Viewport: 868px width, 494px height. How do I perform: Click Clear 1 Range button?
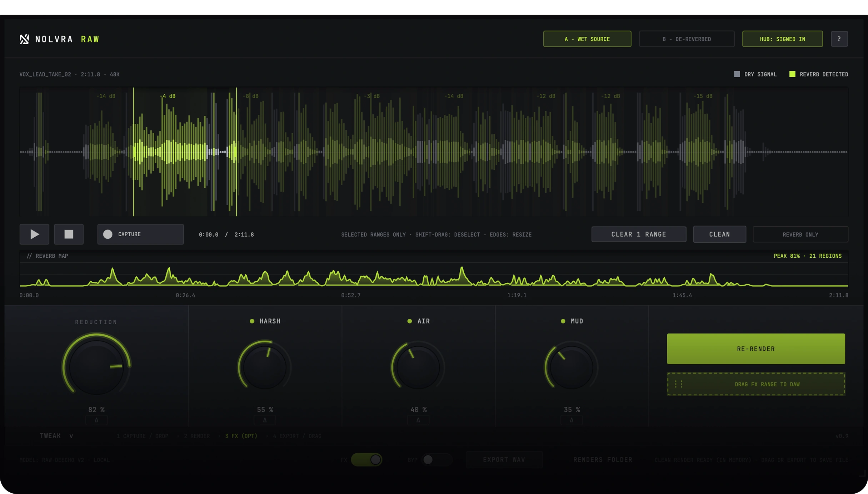639,234
